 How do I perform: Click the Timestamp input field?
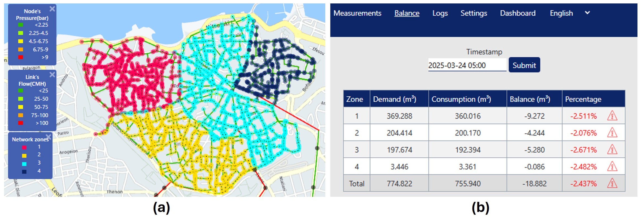(x=467, y=65)
